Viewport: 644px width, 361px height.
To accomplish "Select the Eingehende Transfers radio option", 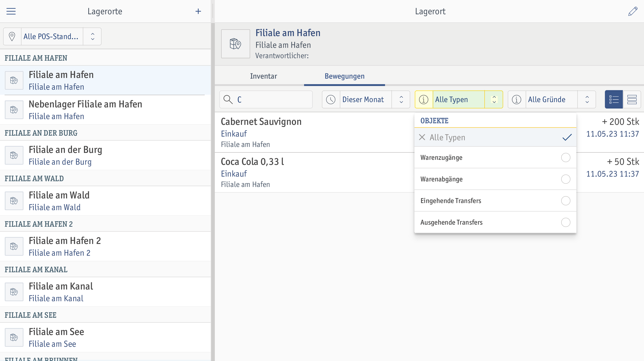I will (566, 201).
